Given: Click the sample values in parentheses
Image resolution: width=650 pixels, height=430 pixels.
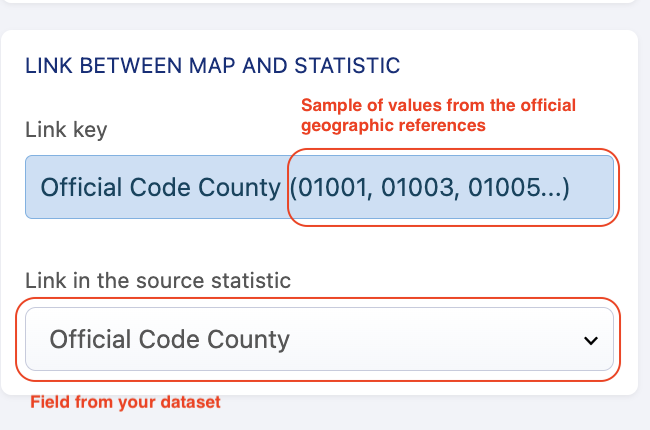Looking at the screenshot, I should (430, 187).
